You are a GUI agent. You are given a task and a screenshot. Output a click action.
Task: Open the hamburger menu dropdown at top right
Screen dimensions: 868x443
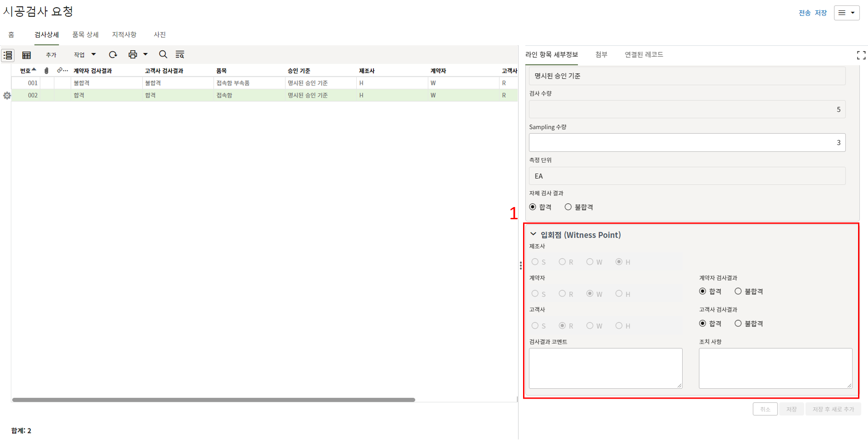(x=846, y=13)
